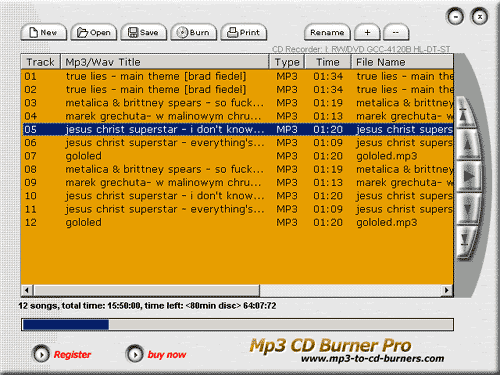Click the horizontal scrollbar thumb
The width and height of the screenshot is (500, 375).
pyautogui.click(x=147, y=290)
